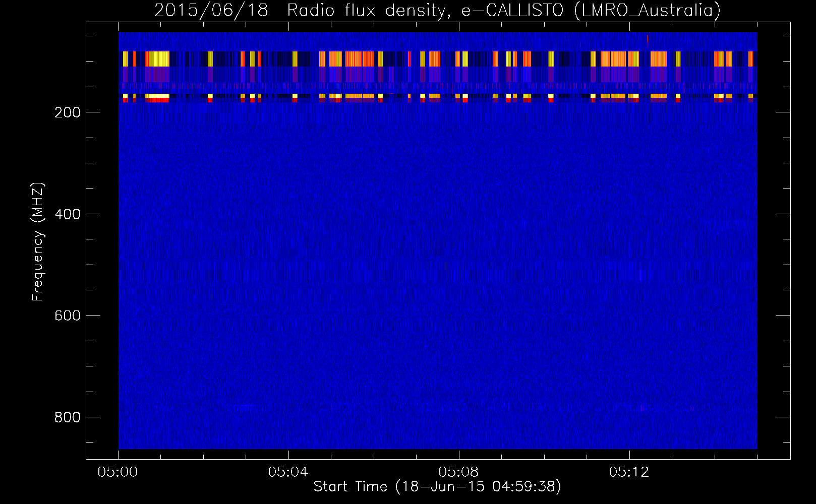Click the '400' frequency tick label
This screenshot has width=816, height=504.
click(x=68, y=214)
